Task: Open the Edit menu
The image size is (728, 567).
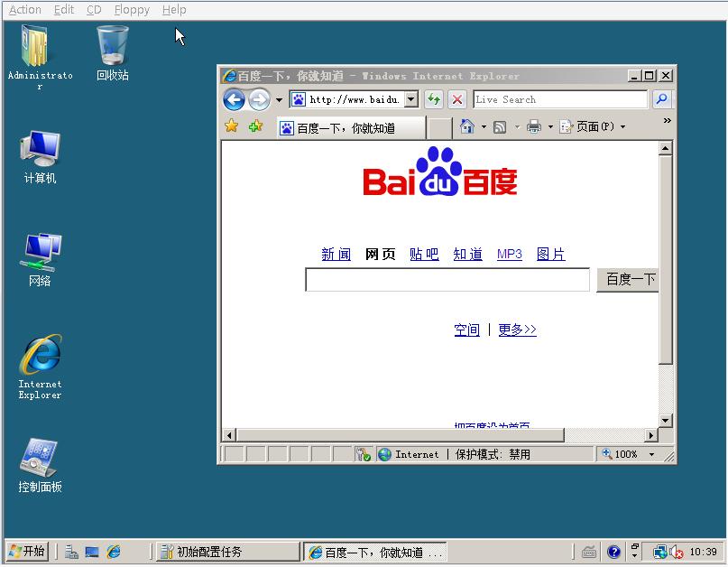Action: click(x=64, y=9)
